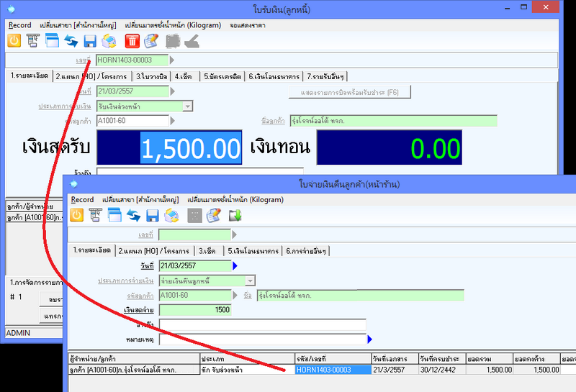This screenshot has width=576, height=392.
Task: Open the Record menu in receipt window
Action: click(19, 25)
